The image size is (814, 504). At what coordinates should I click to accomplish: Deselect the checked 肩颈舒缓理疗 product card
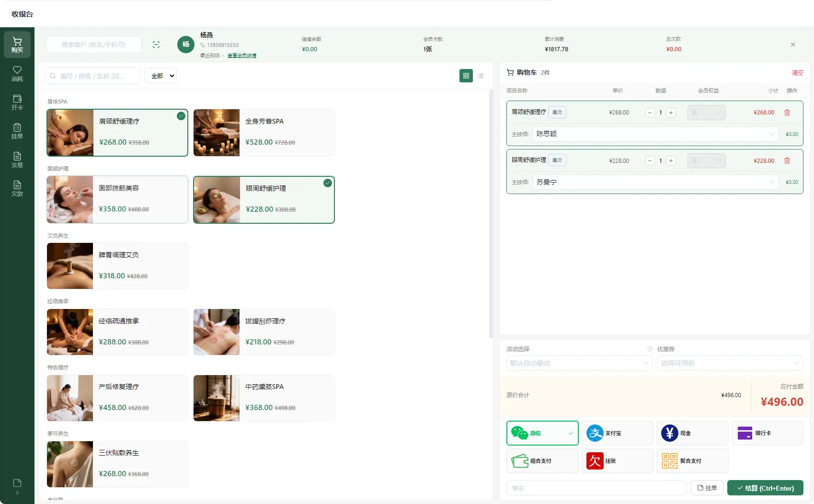point(117,133)
